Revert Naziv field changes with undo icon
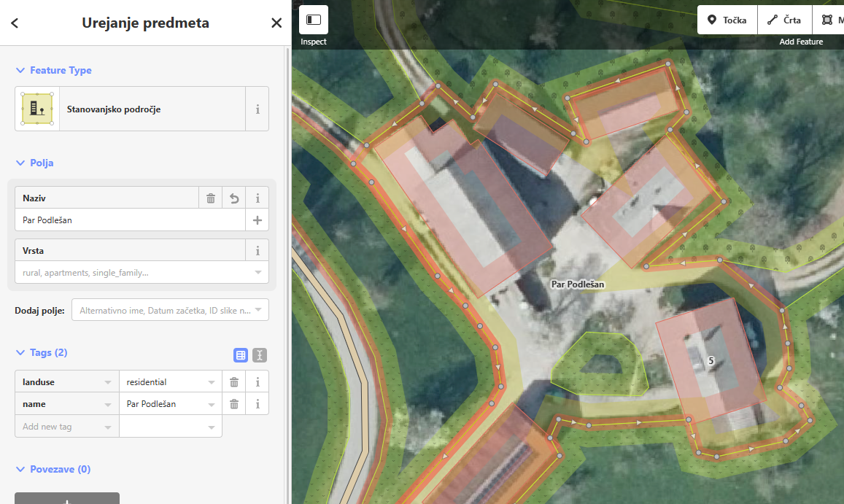The height and width of the screenshot is (504, 844). [234, 198]
